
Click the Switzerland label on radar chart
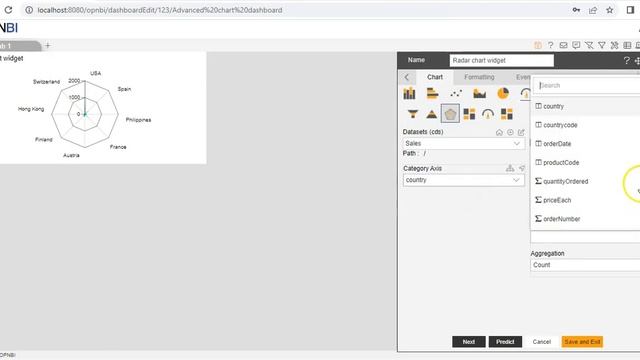46,82
